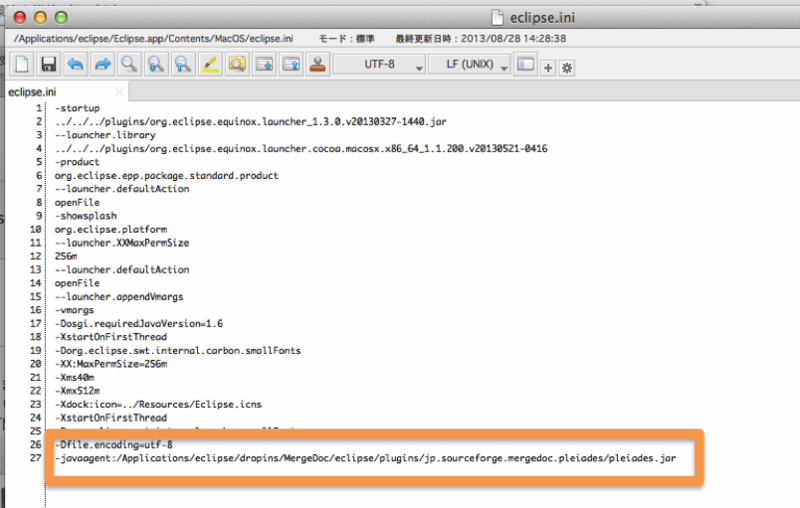Click the -javaagent pleiades.jar line
This screenshot has height=508, width=800.
[x=365, y=458]
